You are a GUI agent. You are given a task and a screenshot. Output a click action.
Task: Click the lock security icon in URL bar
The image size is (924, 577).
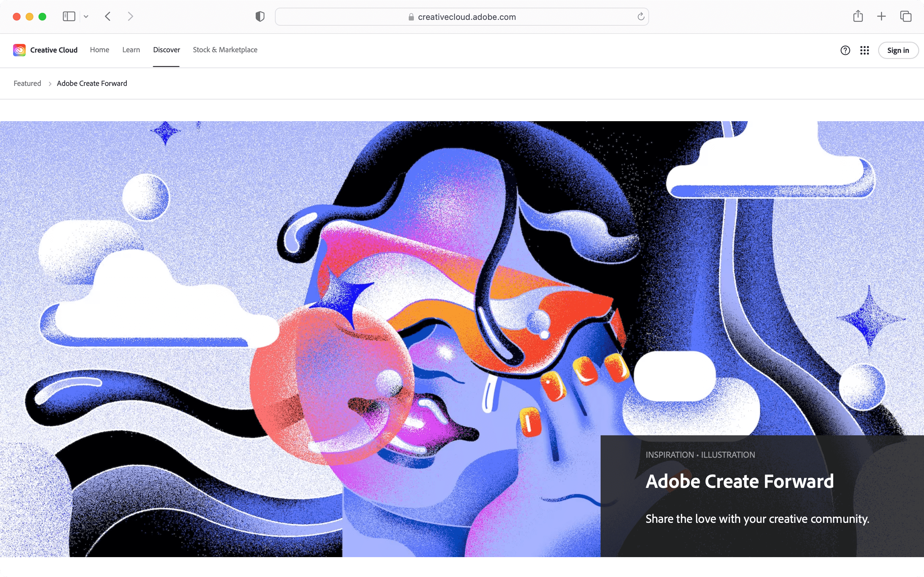pyautogui.click(x=410, y=17)
